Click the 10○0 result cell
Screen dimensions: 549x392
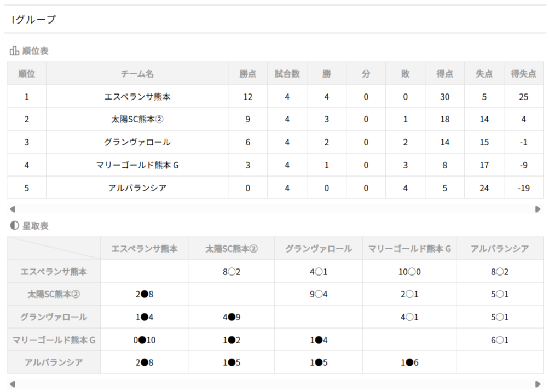[409, 271]
